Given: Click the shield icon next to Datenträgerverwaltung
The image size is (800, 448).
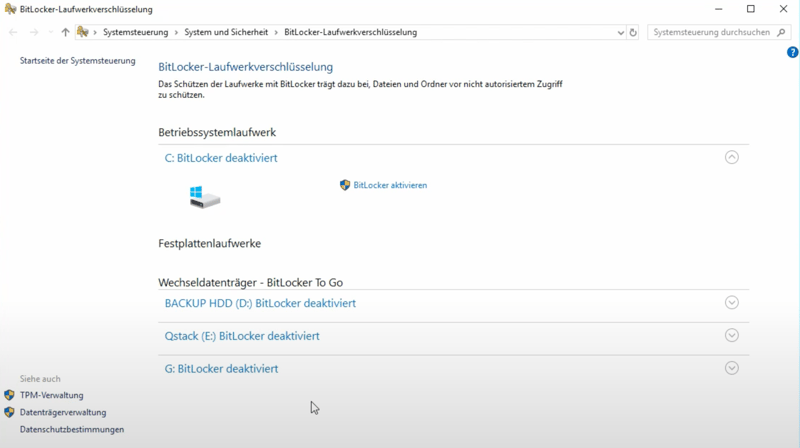Looking at the screenshot, I should coord(9,412).
